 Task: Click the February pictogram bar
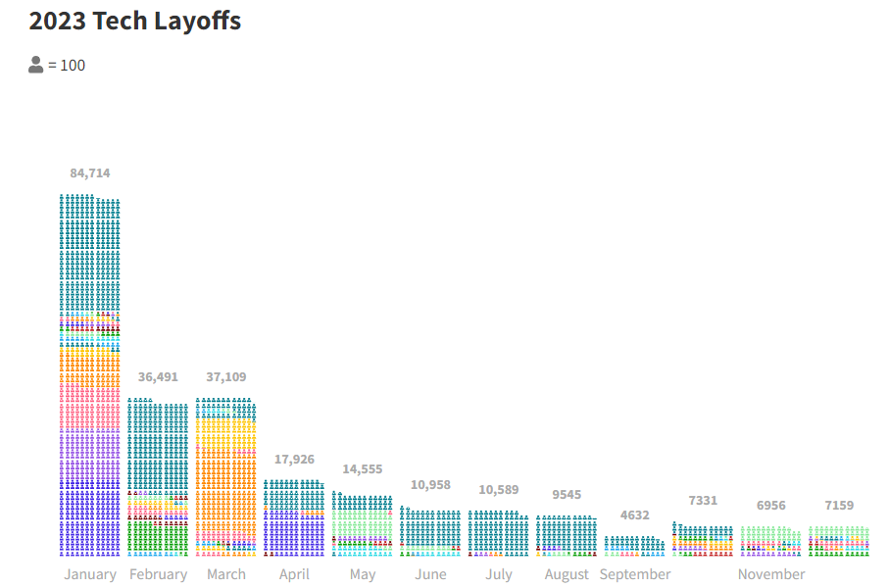158,477
